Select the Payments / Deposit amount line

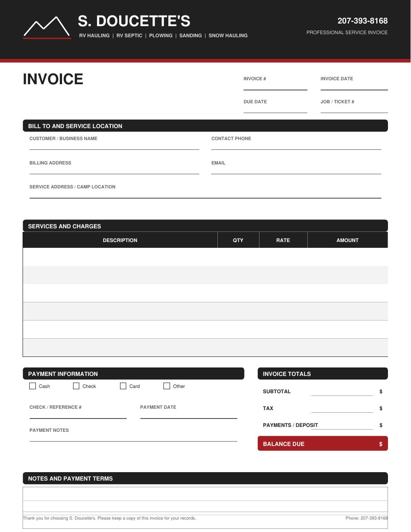[342, 426]
